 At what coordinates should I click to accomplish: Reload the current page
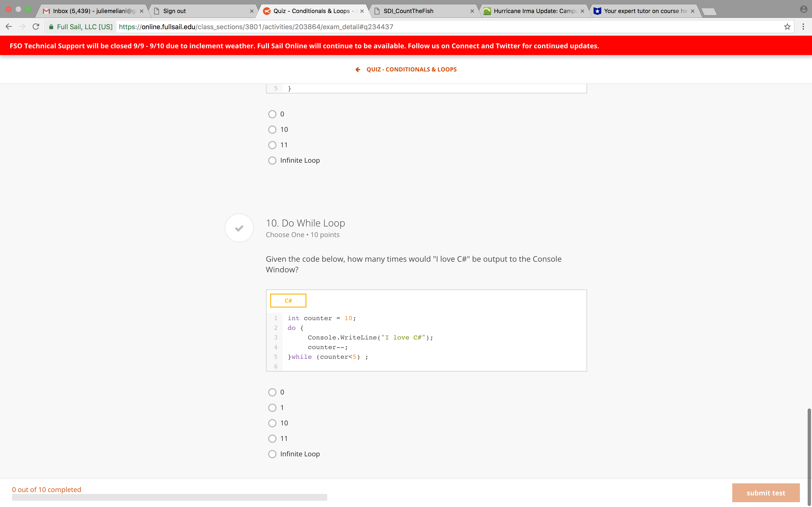pos(36,27)
